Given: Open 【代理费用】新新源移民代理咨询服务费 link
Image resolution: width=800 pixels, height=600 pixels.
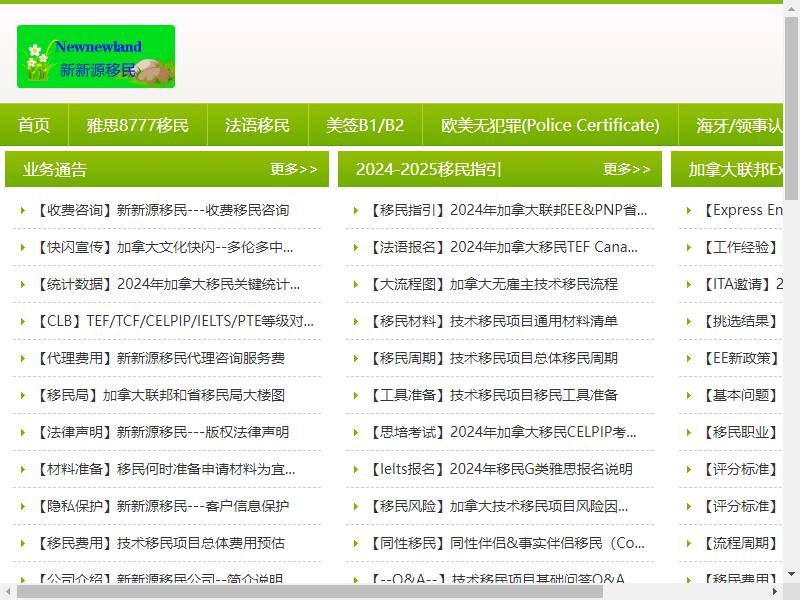Looking at the screenshot, I should click(161, 358).
